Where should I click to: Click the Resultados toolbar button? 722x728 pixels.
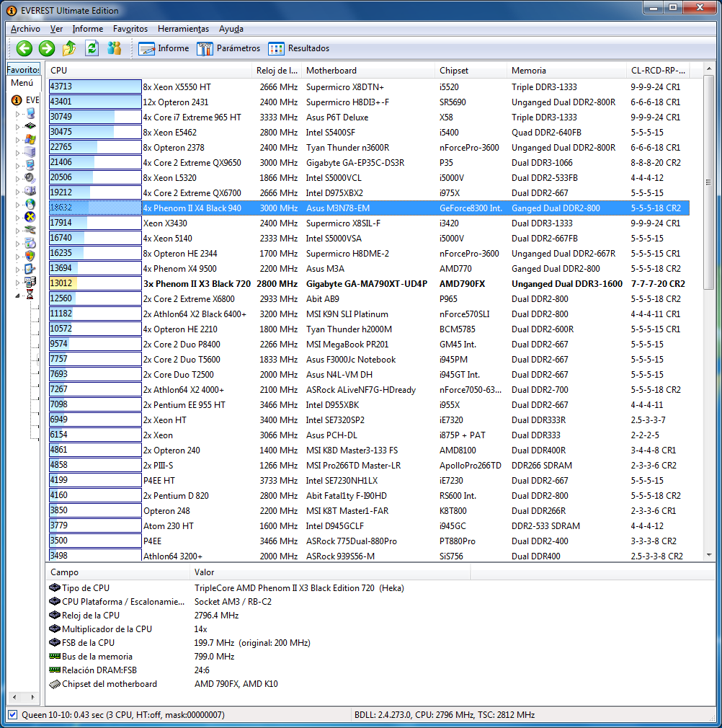point(299,48)
